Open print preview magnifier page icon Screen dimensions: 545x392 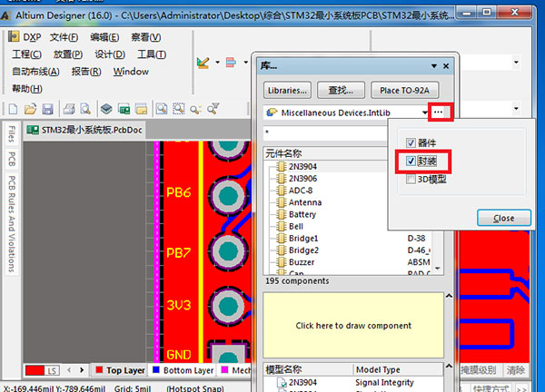pos(85,109)
